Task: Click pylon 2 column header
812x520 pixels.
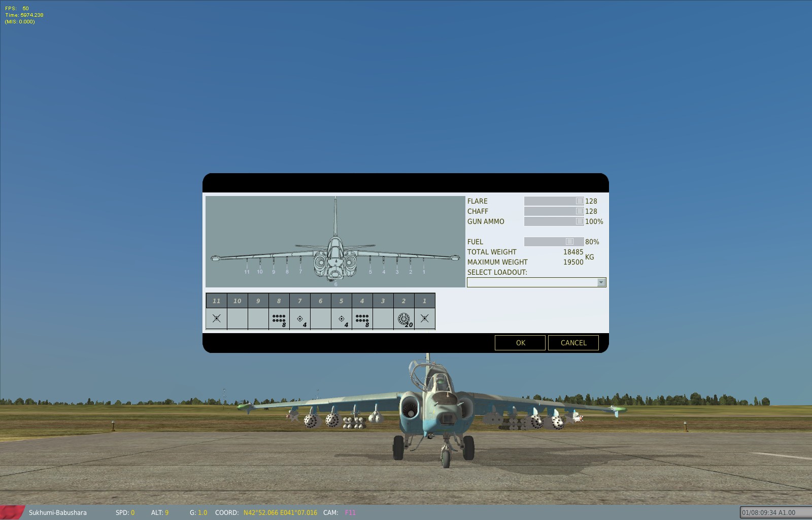Action: (404, 301)
